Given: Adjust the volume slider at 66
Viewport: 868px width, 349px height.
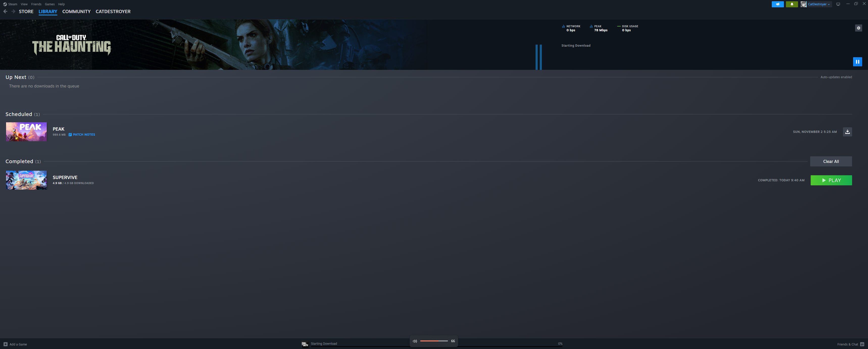Looking at the screenshot, I should (x=438, y=341).
